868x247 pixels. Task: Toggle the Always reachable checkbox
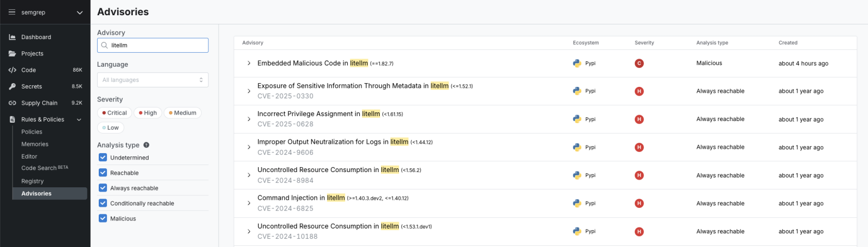coord(103,188)
